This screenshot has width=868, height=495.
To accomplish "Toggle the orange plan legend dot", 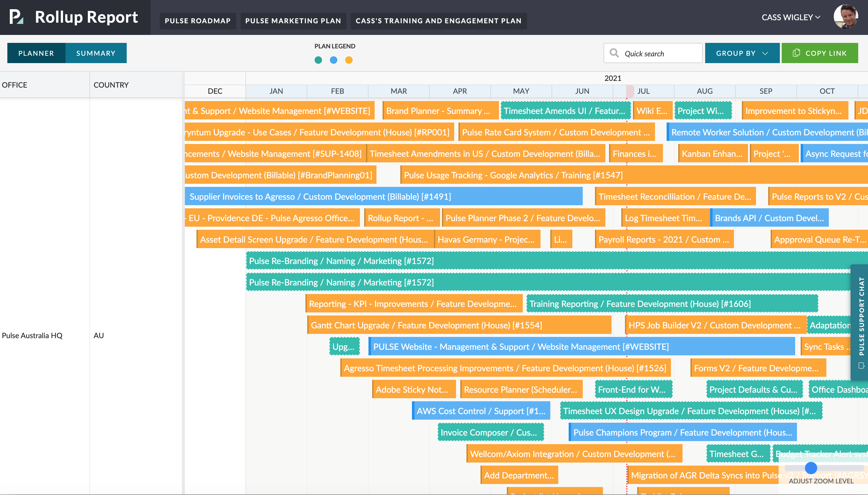I will [x=349, y=60].
